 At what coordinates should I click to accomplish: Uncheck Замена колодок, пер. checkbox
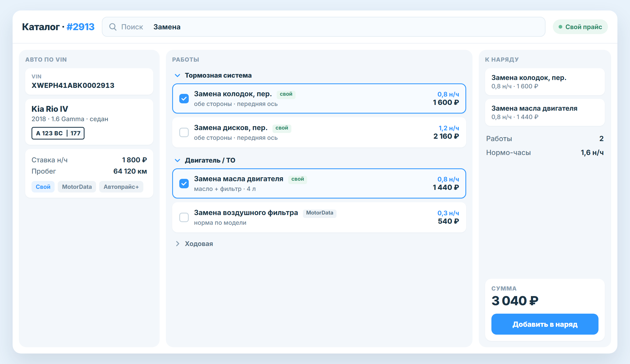[x=184, y=99]
